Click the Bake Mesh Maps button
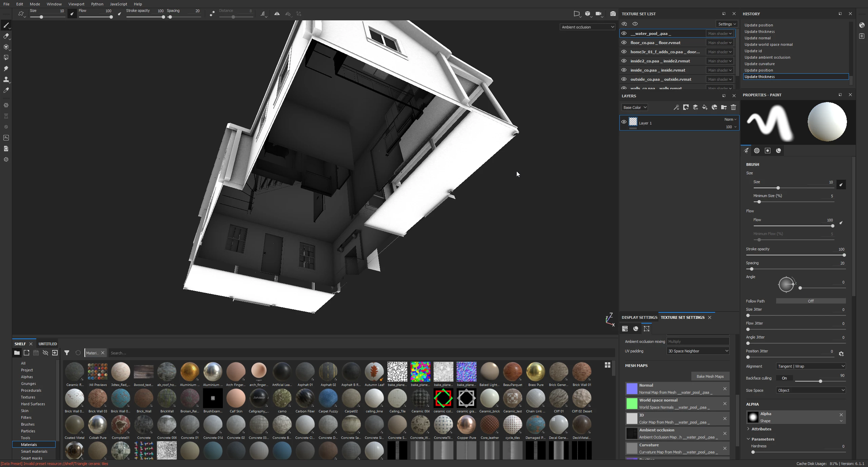 click(x=710, y=376)
